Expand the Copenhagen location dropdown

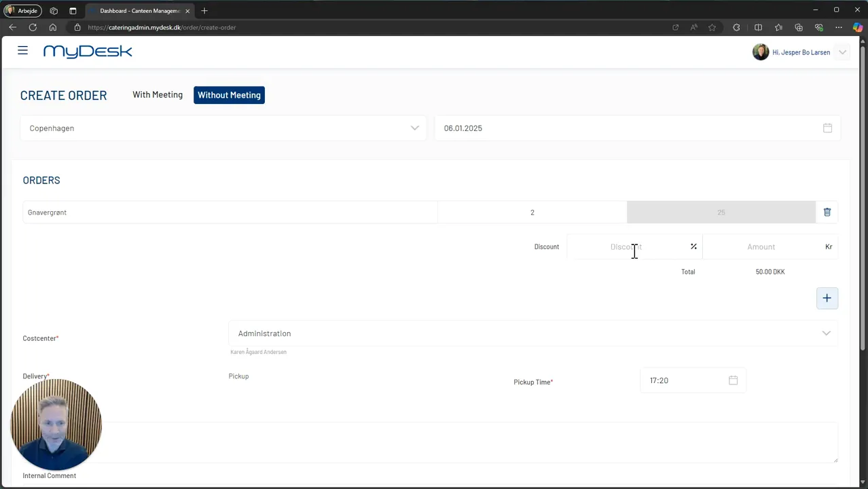[x=223, y=128]
